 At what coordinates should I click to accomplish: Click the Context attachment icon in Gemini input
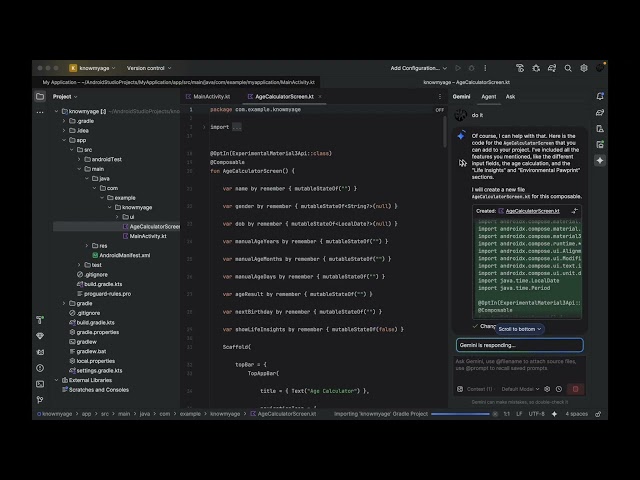pos(460,389)
